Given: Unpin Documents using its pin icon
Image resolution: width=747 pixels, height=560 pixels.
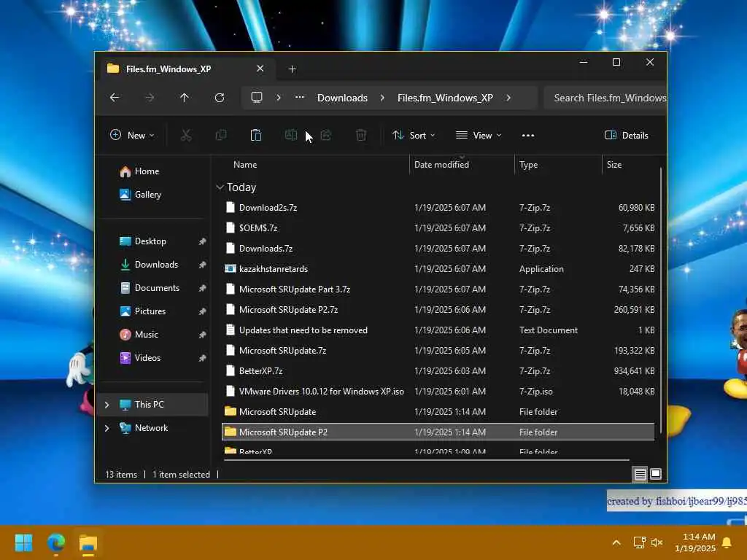Looking at the screenshot, I should tap(203, 288).
